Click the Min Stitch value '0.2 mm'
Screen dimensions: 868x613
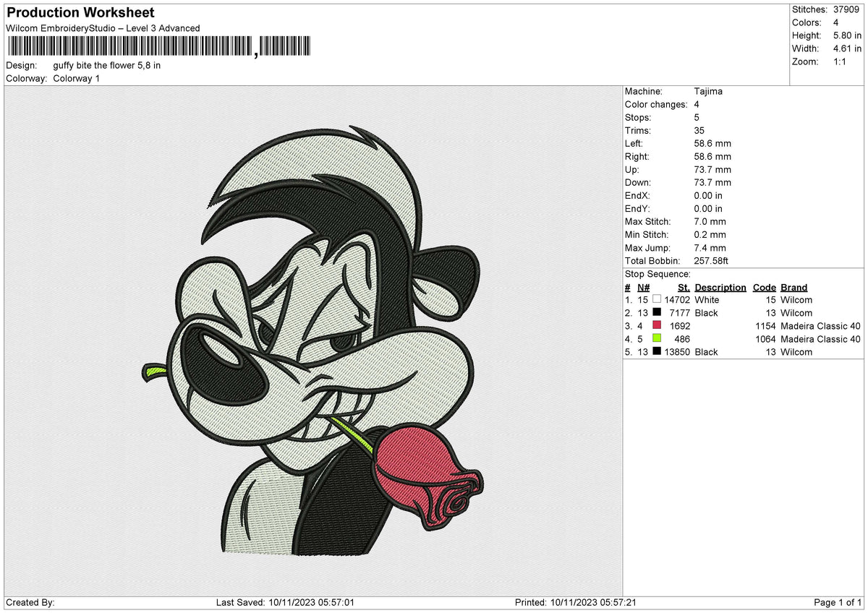coord(710,234)
